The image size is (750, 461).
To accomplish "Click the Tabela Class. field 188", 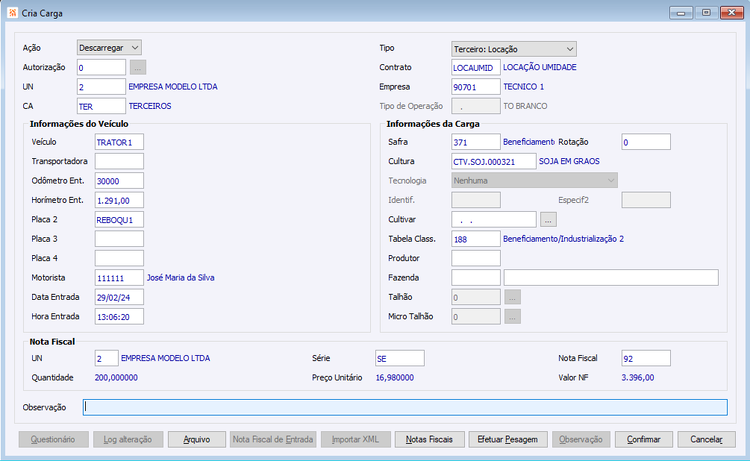I will click(x=476, y=239).
